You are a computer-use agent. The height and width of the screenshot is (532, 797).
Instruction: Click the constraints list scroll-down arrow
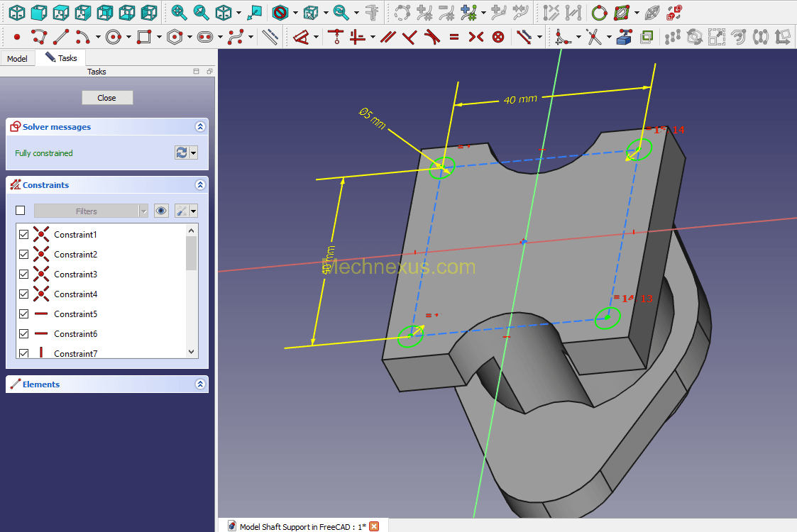point(190,352)
